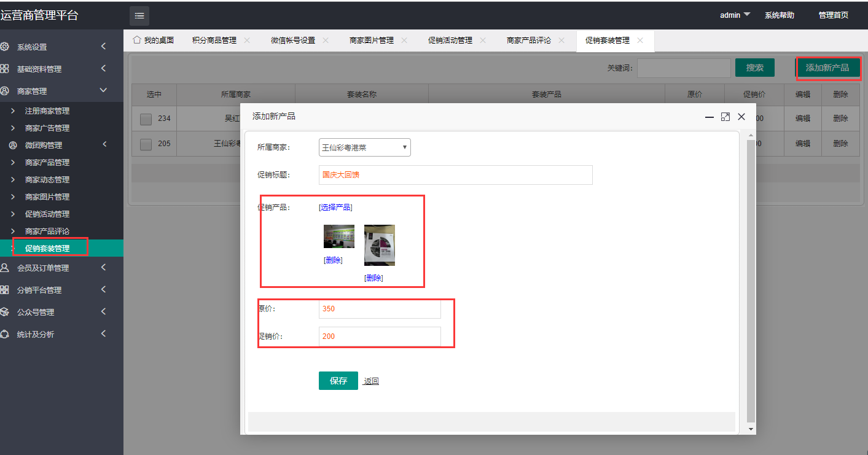868x455 pixels.
Task: Click the second promotional product thumbnail
Action: [380, 245]
